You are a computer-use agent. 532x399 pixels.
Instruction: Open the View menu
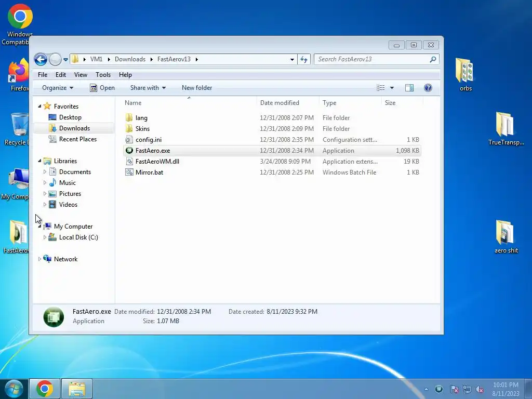tap(81, 75)
